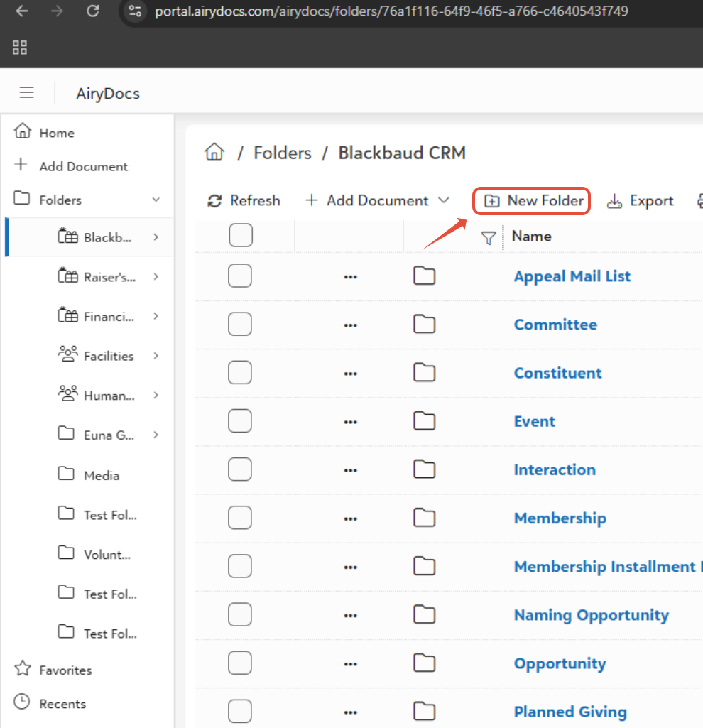
Task: Expand the Blackb... folder chevron
Action: point(156,237)
